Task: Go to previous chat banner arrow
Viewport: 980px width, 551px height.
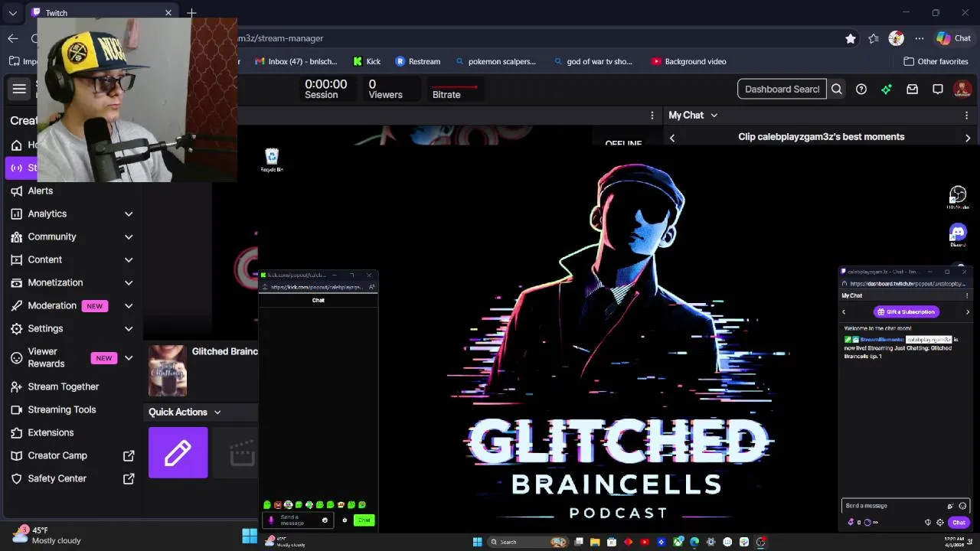Action: point(672,138)
